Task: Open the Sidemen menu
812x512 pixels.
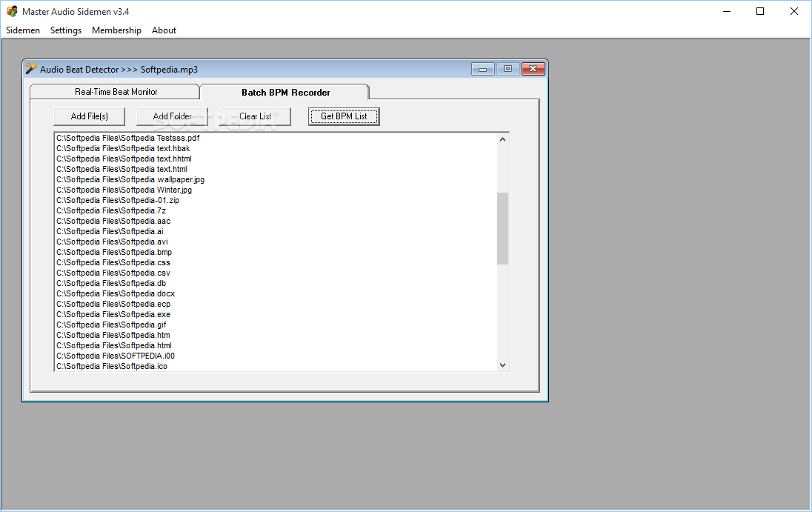Action: coord(23,30)
